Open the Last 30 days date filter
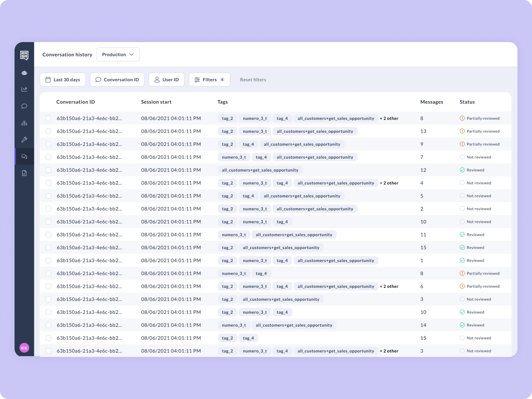This screenshot has width=532, height=399. (63, 80)
